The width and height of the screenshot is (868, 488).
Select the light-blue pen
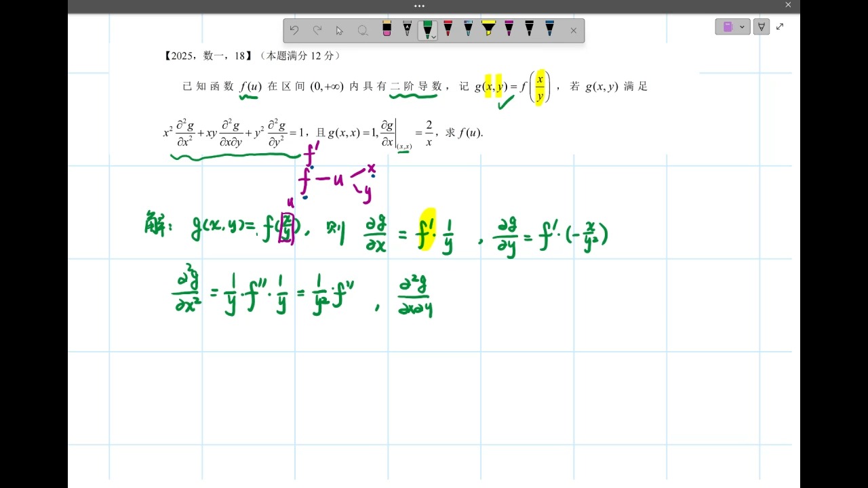[x=470, y=30]
